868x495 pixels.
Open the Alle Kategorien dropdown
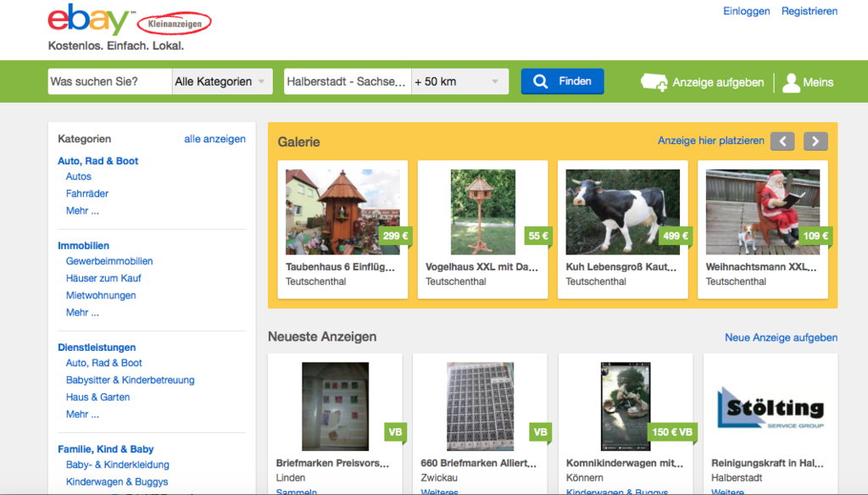(x=222, y=81)
